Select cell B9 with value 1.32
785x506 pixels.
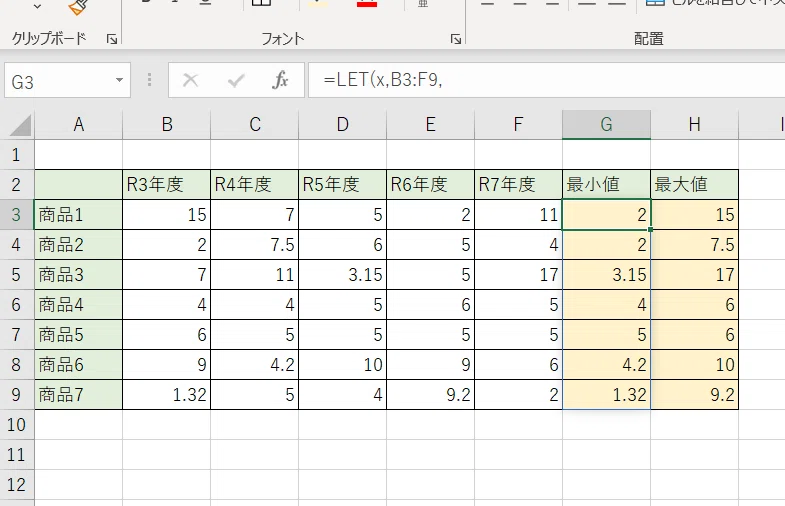pyautogui.click(x=167, y=395)
